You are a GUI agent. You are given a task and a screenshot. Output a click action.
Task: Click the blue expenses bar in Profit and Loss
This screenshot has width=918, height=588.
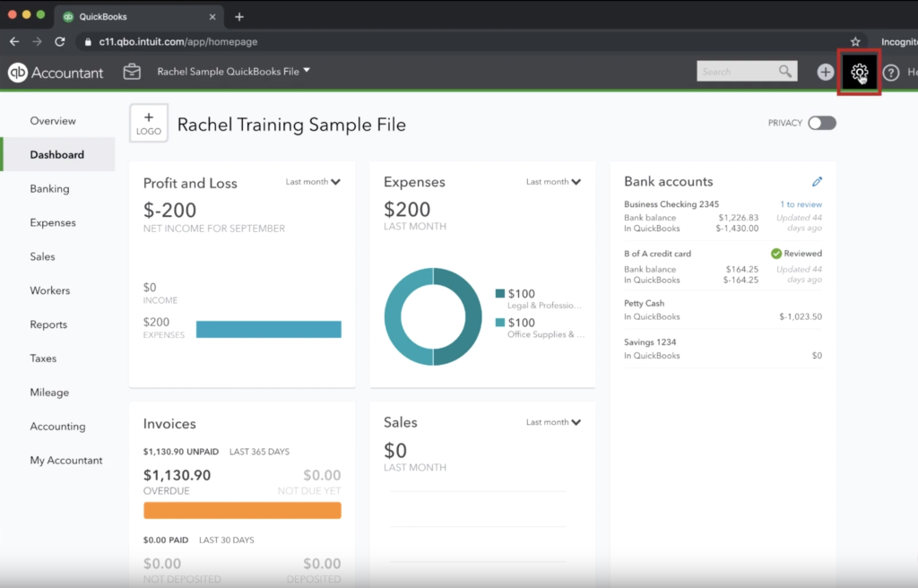click(269, 329)
